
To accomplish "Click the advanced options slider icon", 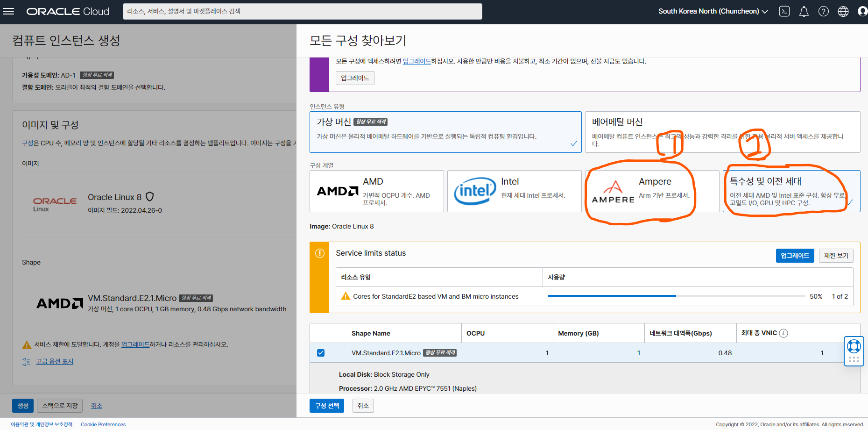I will click(27, 361).
